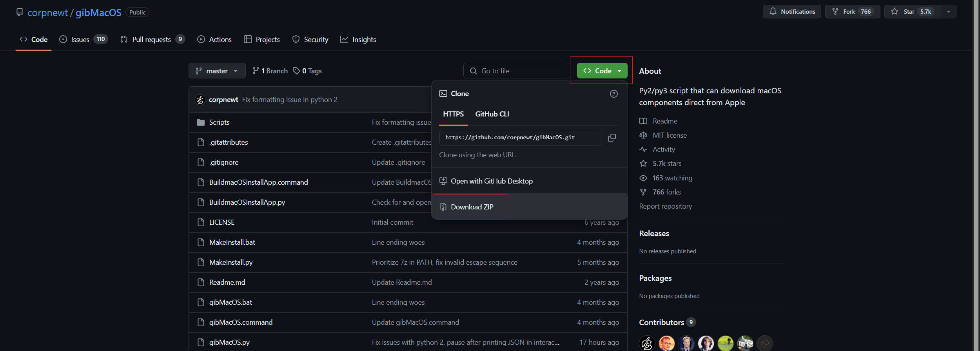Viewport: 980px width, 351px height.
Task: Click the corpnewt commit author avatar
Action: coord(200,100)
